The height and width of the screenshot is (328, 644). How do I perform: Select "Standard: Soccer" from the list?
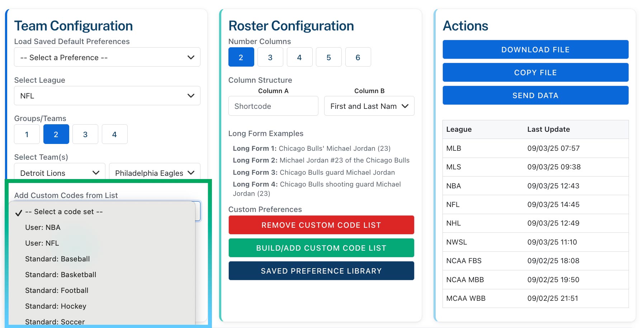pos(55,321)
